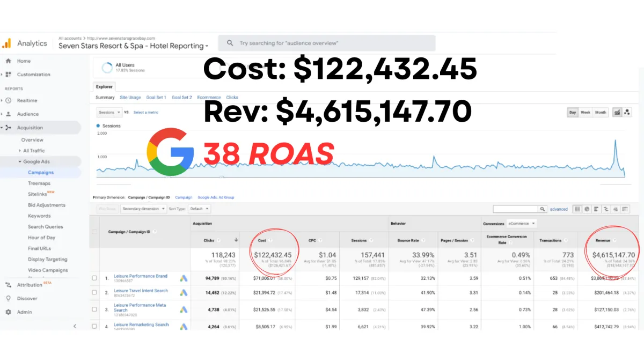644x362 pixels.
Task: Click the sort arrow on Clicks column
Action: tap(236, 240)
